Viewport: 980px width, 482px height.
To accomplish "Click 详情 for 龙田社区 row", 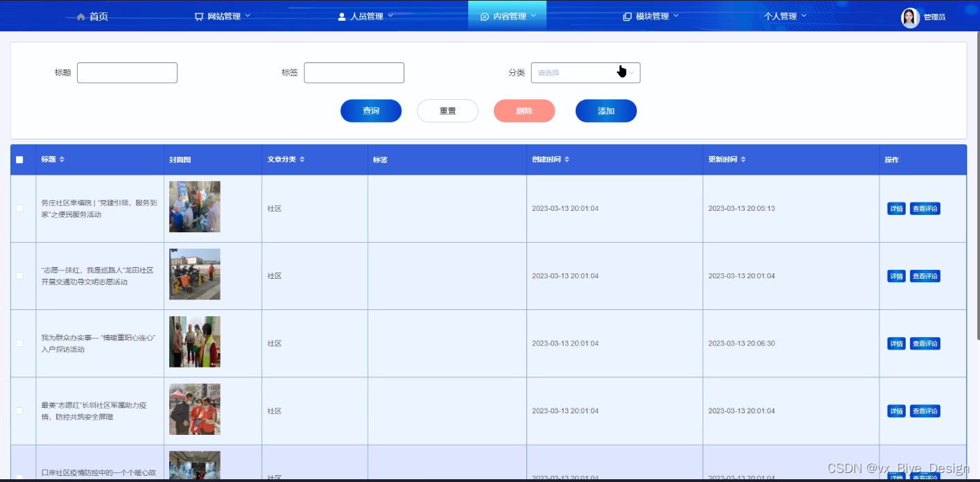I will (896, 276).
